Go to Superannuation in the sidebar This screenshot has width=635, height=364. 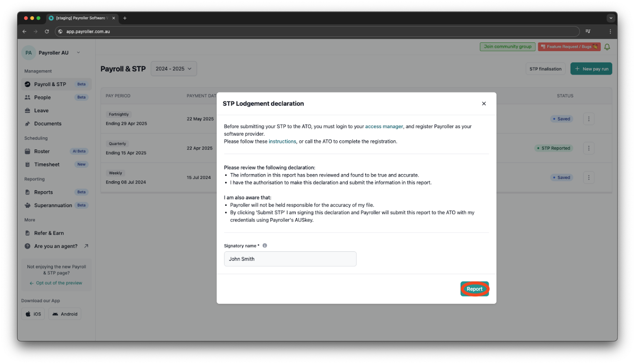click(53, 205)
